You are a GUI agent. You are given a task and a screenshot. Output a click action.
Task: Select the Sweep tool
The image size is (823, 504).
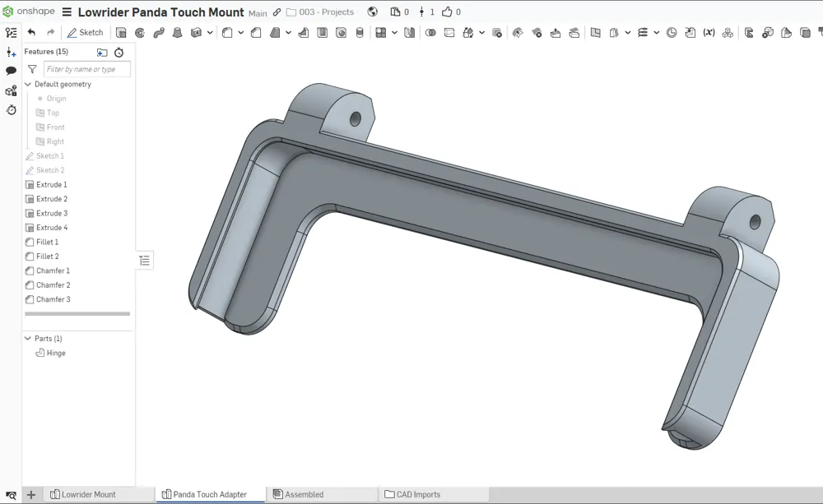[x=159, y=33]
